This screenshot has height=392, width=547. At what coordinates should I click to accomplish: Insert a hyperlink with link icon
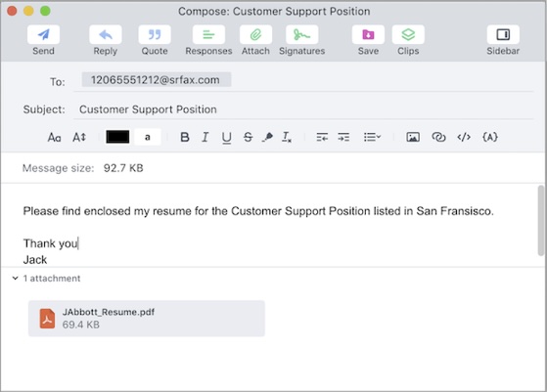coord(438,137)
